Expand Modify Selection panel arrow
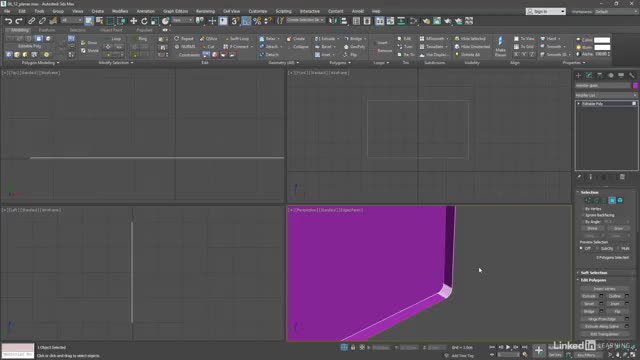 click(132, 63)
